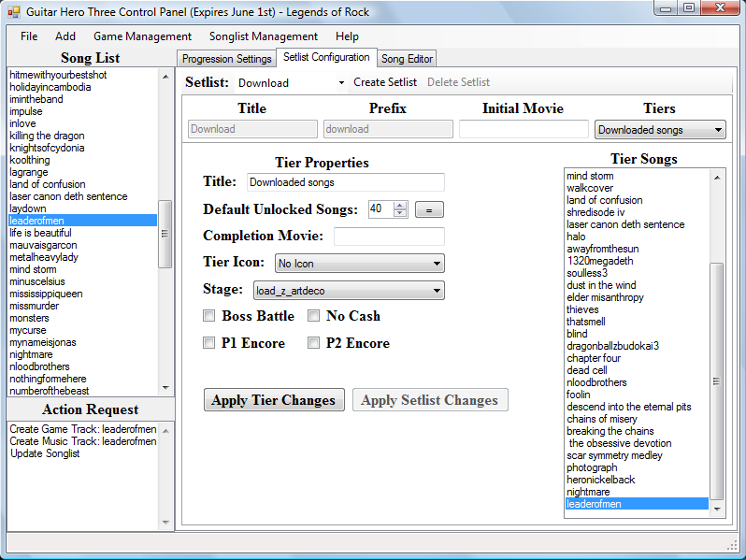
Task: Switch to the Song Editor tab
Action: coord(407,59)
